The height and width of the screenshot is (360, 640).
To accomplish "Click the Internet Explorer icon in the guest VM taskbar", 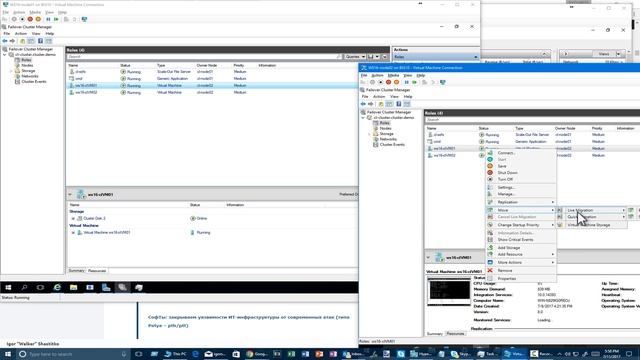I will pyautogui.click(x=57, y=287).
